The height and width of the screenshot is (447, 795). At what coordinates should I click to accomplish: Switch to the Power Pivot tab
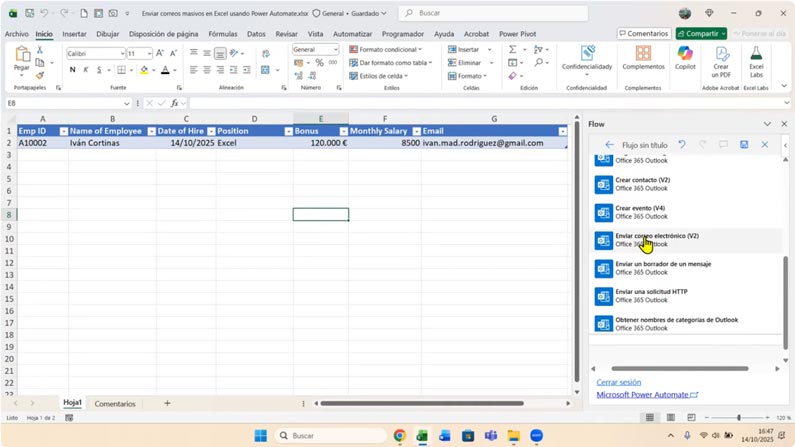[517, 33]
